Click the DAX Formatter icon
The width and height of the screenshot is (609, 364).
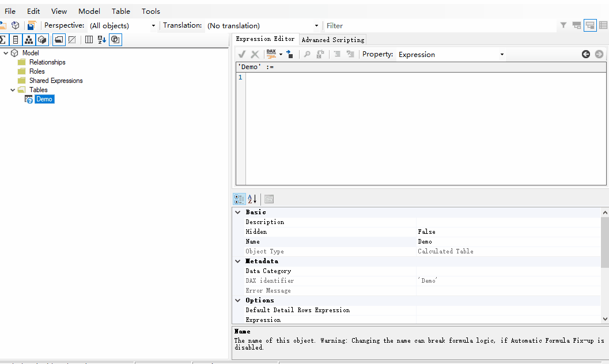click(x=271, y=54)
